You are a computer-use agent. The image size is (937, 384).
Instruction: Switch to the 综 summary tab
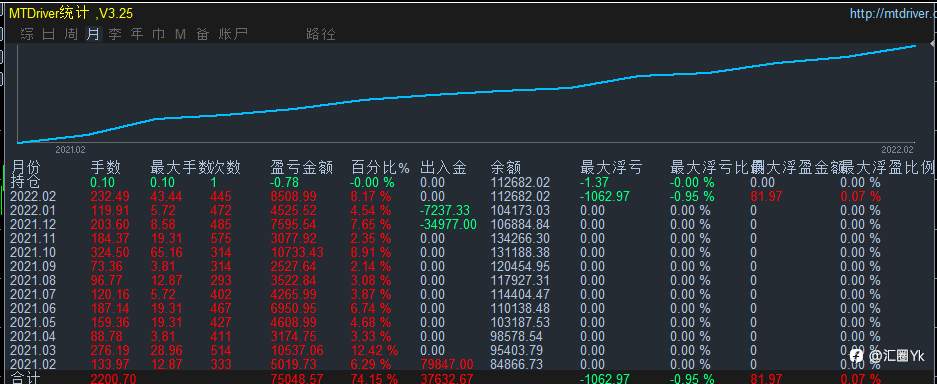(x=27, y=34)
